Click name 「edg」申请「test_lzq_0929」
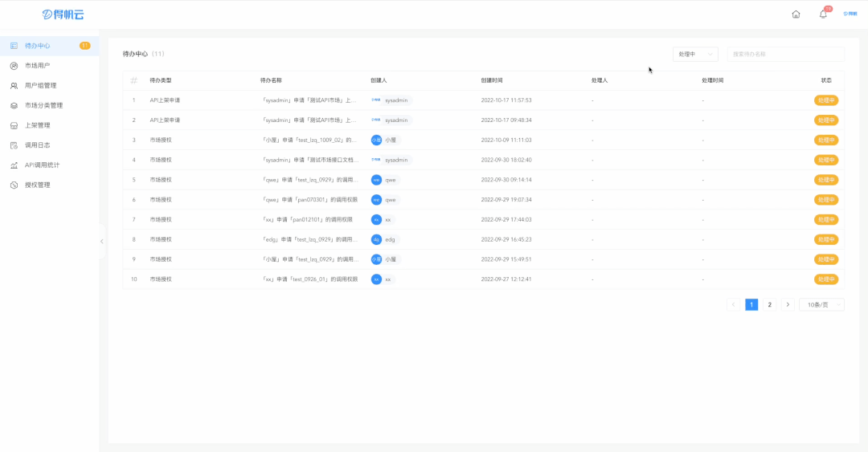This screenshot has width=868, height=452. tap(309, 239)
